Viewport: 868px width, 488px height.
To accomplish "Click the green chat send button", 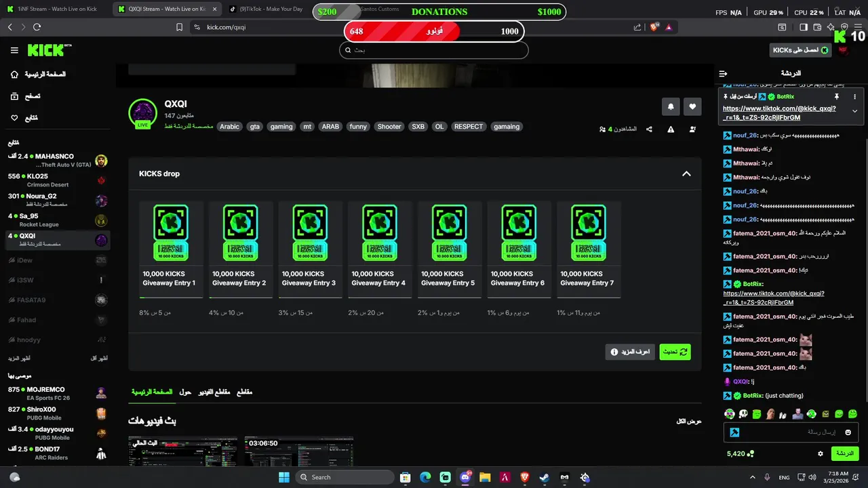I will tap(845, 453).
